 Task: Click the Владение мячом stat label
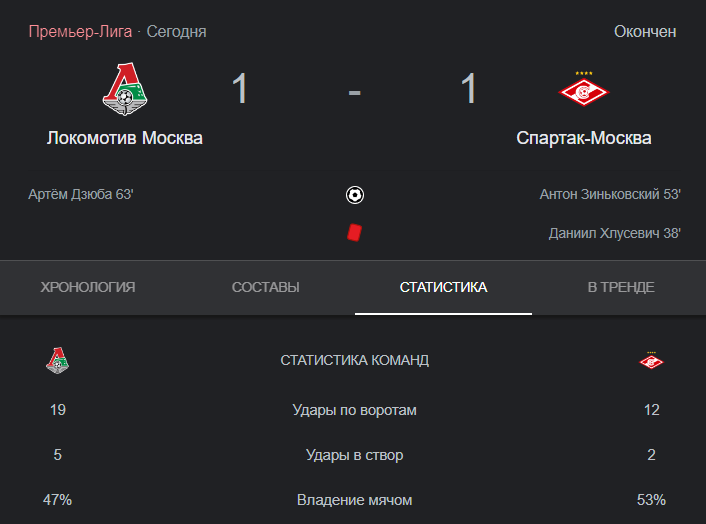[355, 500]
